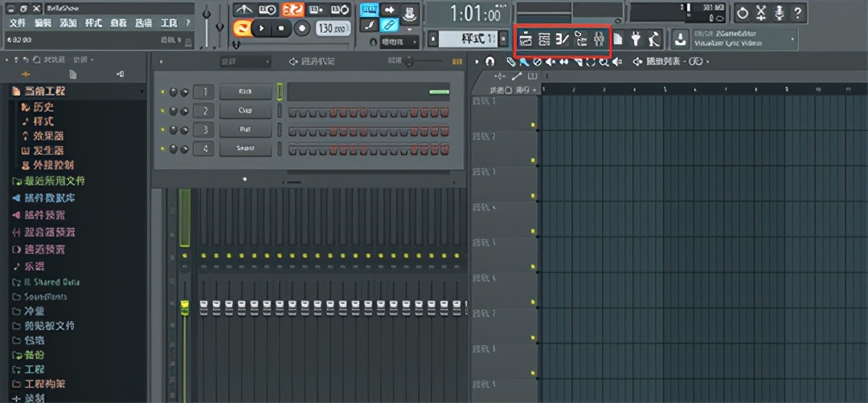Click the microphone icon in top-right toolbar
This screenshot has height=403, width=868.
(x=780, y=13)
